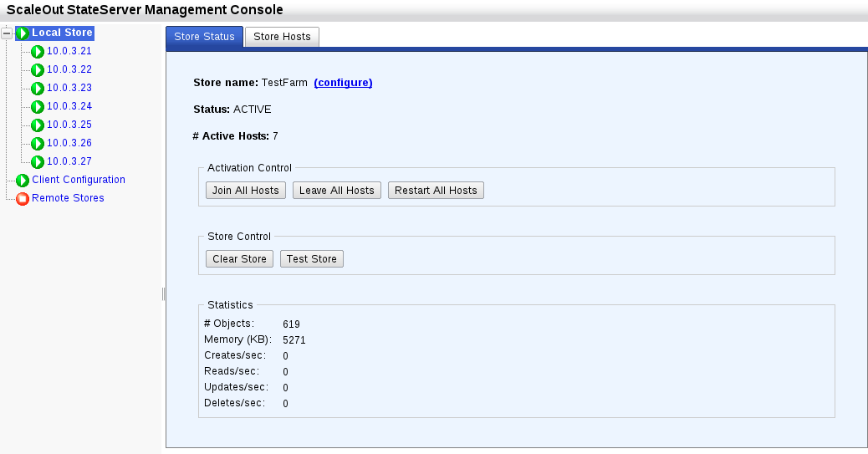Click the Restart All Hosts button
The width and height of the screenshot is (868, 454).
tap(436, 191)
